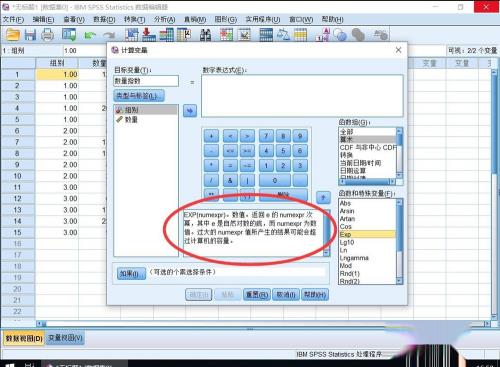Click down arrow of description text scrollbar

pos(326,253)
